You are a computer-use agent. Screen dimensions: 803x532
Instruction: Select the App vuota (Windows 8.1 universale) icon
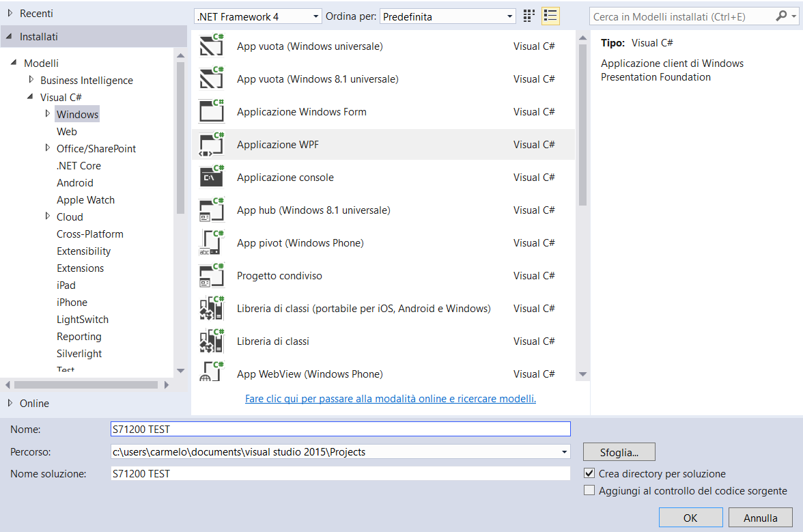pyautogui.click(x=212, y=78)
